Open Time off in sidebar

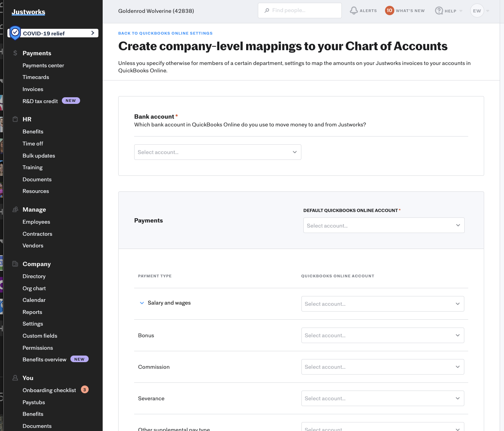coord(33,144)
